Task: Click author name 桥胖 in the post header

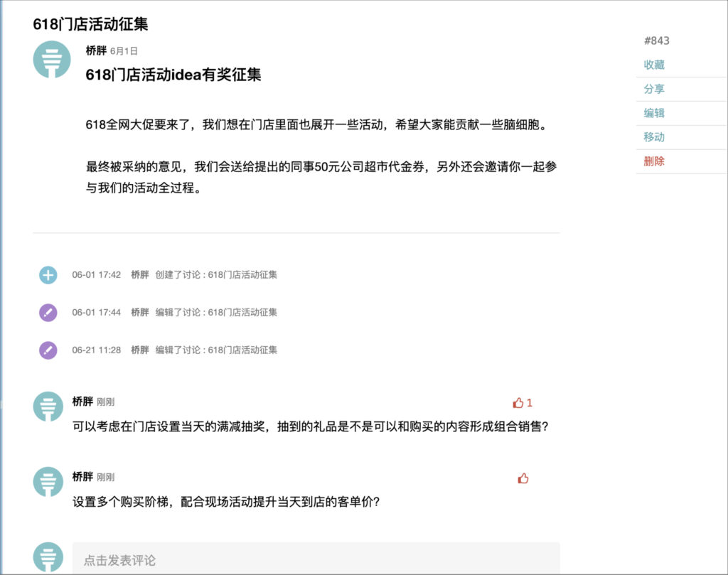Action: click(96, 50)
